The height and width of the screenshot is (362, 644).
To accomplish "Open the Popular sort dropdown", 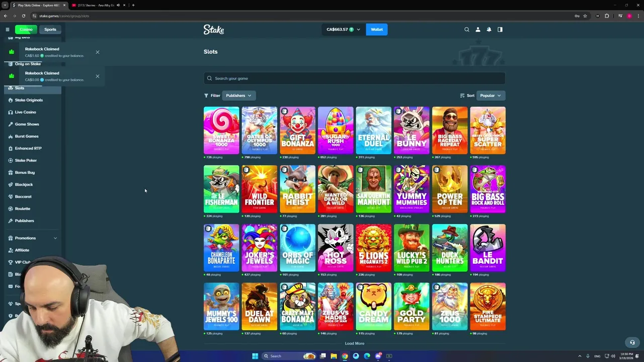I will pyautogui.click(x=490, y=96).
